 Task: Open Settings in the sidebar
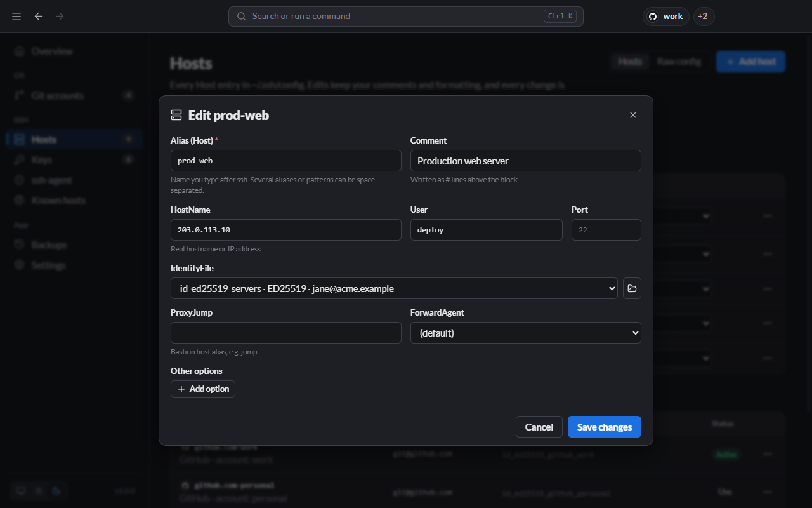click(x=74, y=265)
